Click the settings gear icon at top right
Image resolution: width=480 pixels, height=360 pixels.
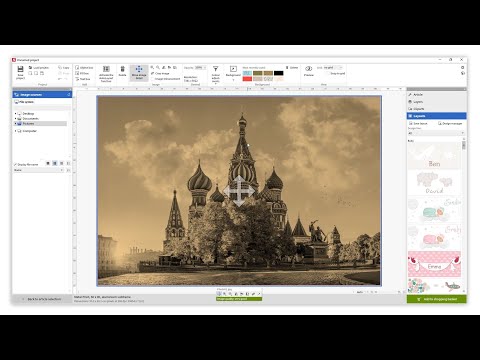click(x=463, y=67)
